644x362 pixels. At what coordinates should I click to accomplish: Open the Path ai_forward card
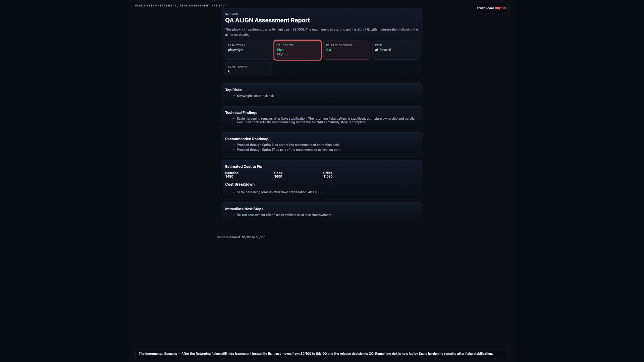(x=395, y=50)
